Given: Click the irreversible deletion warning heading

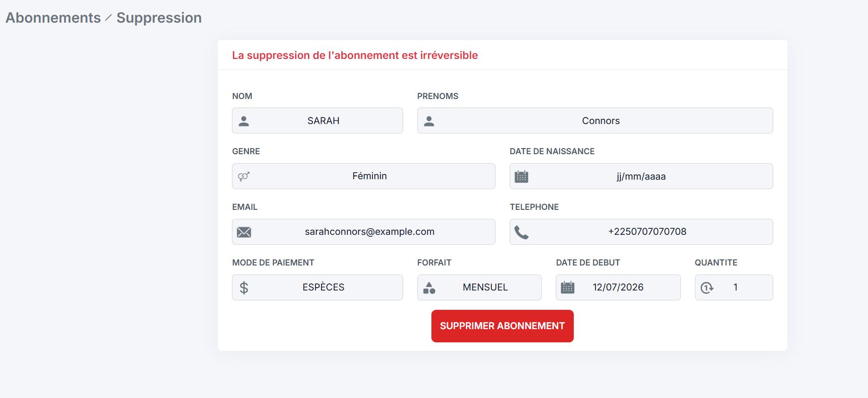Looking at the screenshot, I should point(355,55).
